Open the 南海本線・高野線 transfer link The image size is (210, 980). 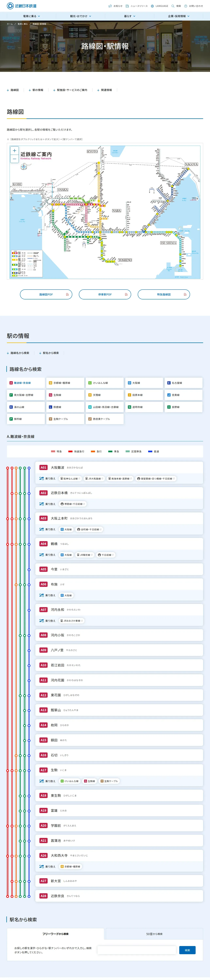point(120,479)
